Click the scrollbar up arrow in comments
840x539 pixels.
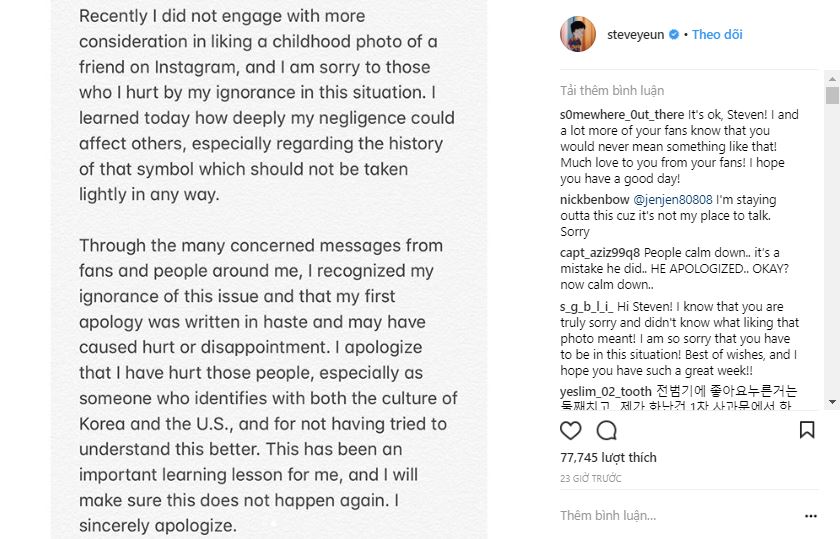832,78
